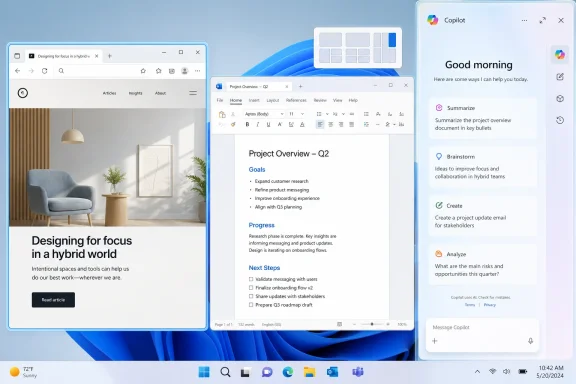Click the browser address bar
This screenshot has width=576, height=384.
click(103, 71)
